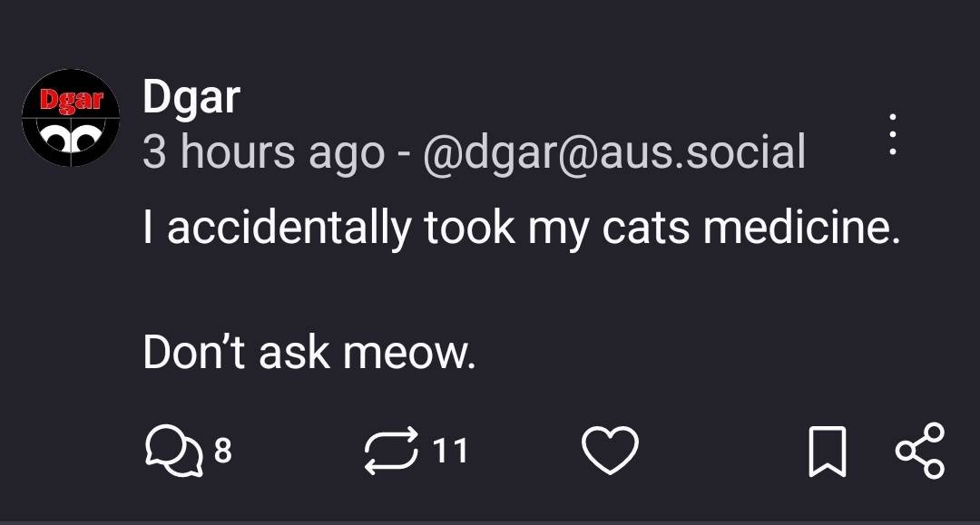Favorite the post with the heart icon
980x525 pixels.
(610, 451)
